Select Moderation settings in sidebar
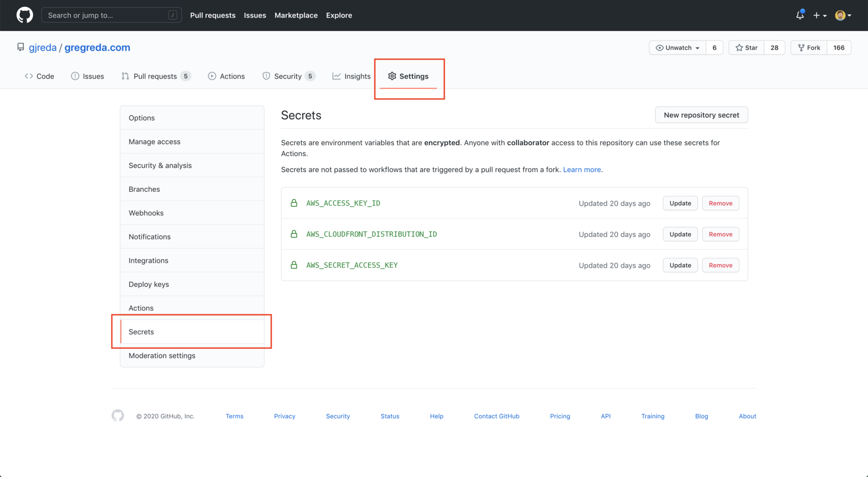This screenshot has height=477, width=868. point(192,356)
